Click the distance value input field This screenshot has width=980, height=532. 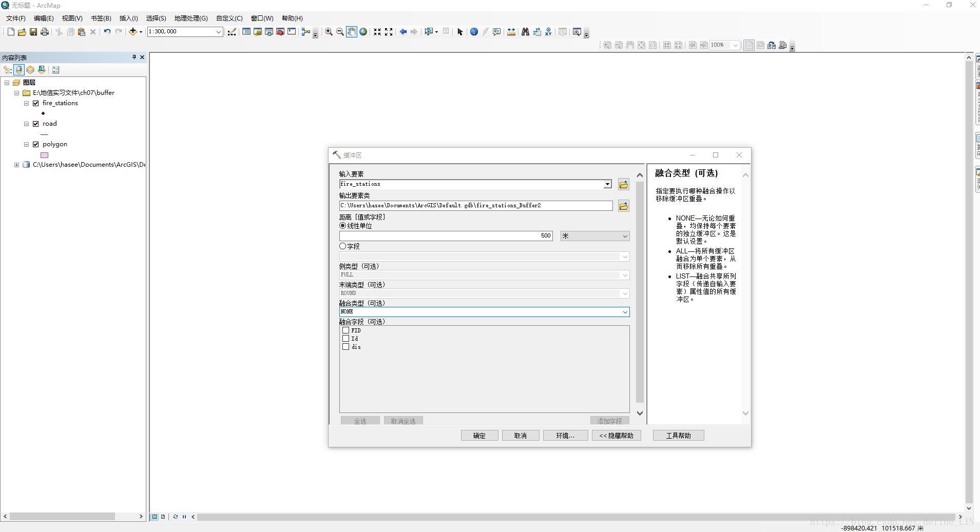tap(446, 236)
